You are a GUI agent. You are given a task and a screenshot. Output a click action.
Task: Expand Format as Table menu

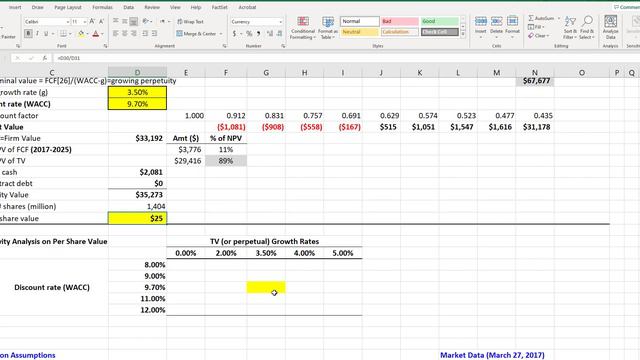click(327, 28)
